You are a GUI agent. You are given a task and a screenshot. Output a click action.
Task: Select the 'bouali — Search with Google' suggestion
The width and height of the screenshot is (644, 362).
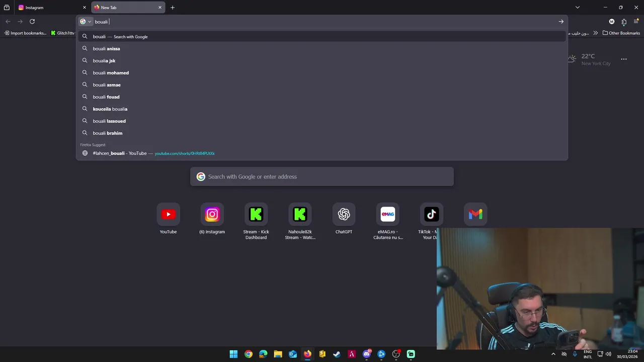click(322, 37)
